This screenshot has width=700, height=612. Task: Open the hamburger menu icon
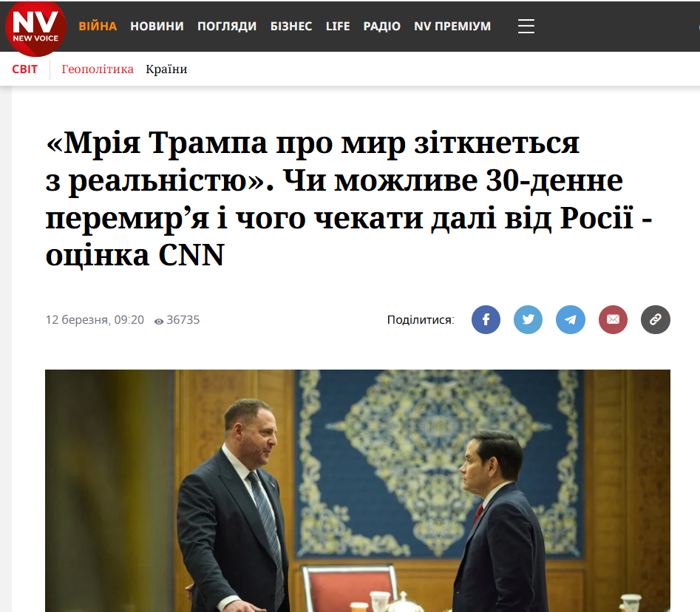pyautogui.click(x=526, y=27)
